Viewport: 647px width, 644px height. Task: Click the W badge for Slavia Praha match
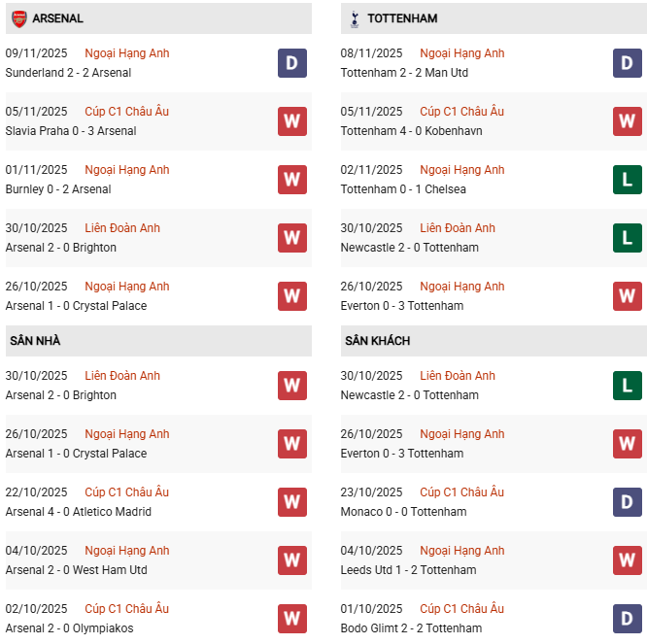point(291,121)
